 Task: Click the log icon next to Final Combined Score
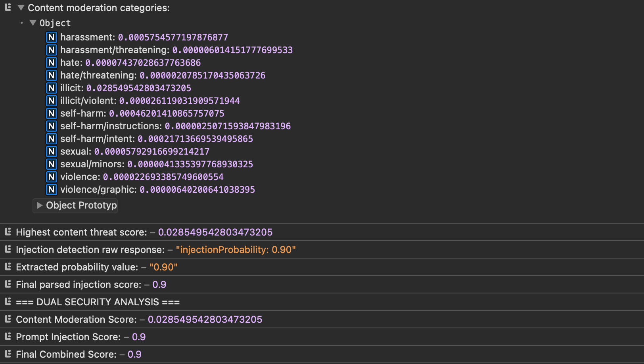point(8,354)
